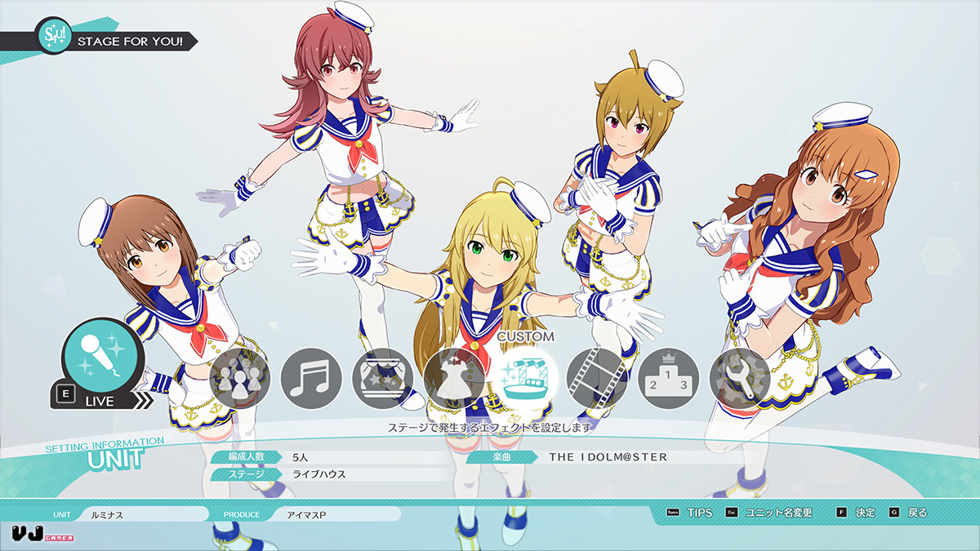Go back with the 戻る button

click(x=917, y=513)
